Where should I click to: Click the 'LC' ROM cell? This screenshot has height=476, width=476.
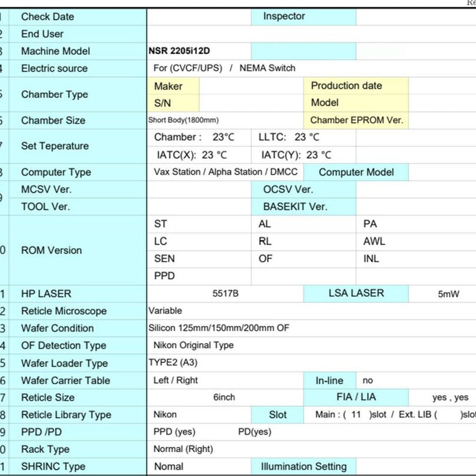199,242
